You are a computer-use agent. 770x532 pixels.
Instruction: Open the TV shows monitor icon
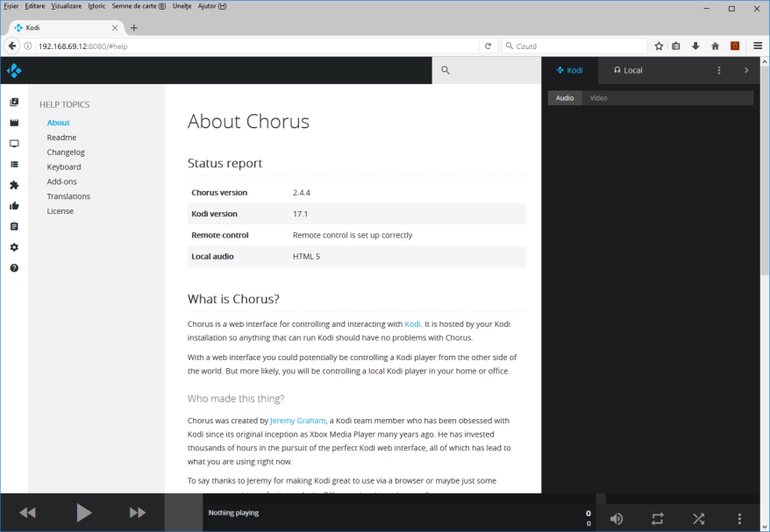14,144
